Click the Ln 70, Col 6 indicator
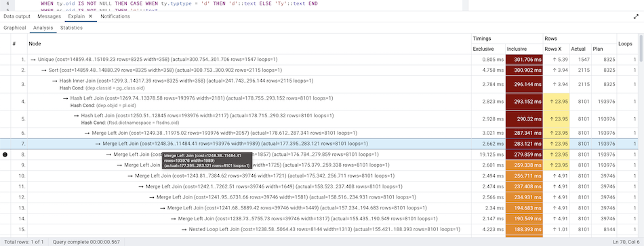 coord(626,242)
